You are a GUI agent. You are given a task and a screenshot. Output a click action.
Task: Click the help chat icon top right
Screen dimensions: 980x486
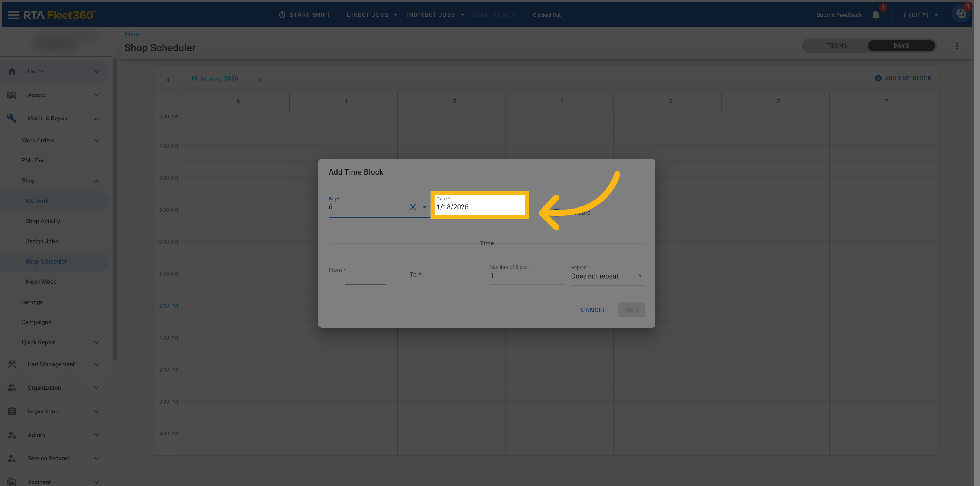coord(961,14)
